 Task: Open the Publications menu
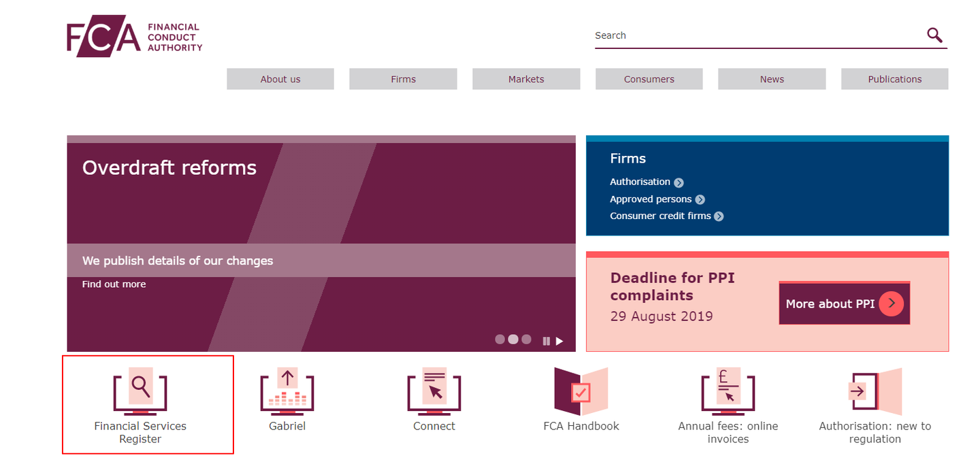[894, 79]
